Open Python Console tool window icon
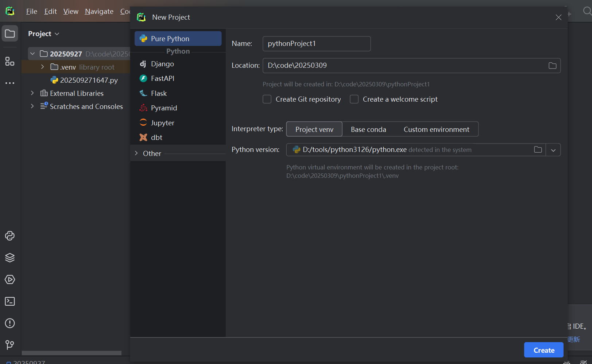 pos(10,236)
